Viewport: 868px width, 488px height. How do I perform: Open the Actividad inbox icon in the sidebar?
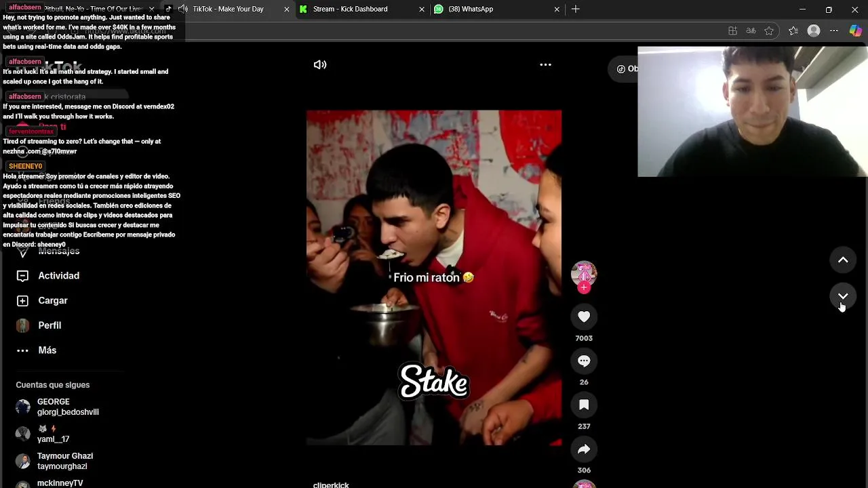(22, 276)
